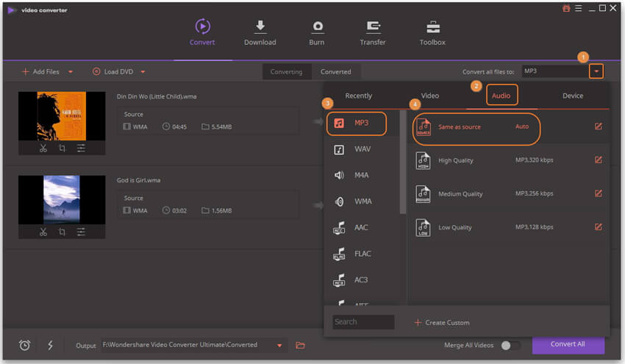Open effect settings for God is Girl file

point(81,232)
